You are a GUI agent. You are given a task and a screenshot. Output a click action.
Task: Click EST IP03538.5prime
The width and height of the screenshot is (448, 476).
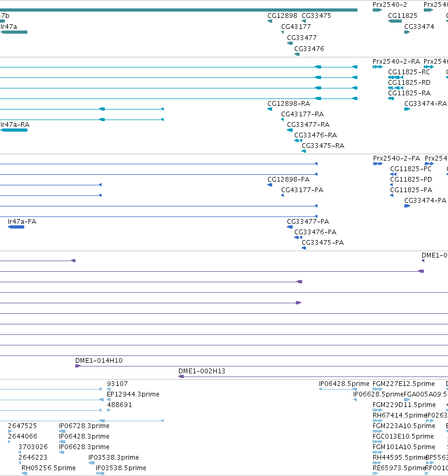(121, 468)
